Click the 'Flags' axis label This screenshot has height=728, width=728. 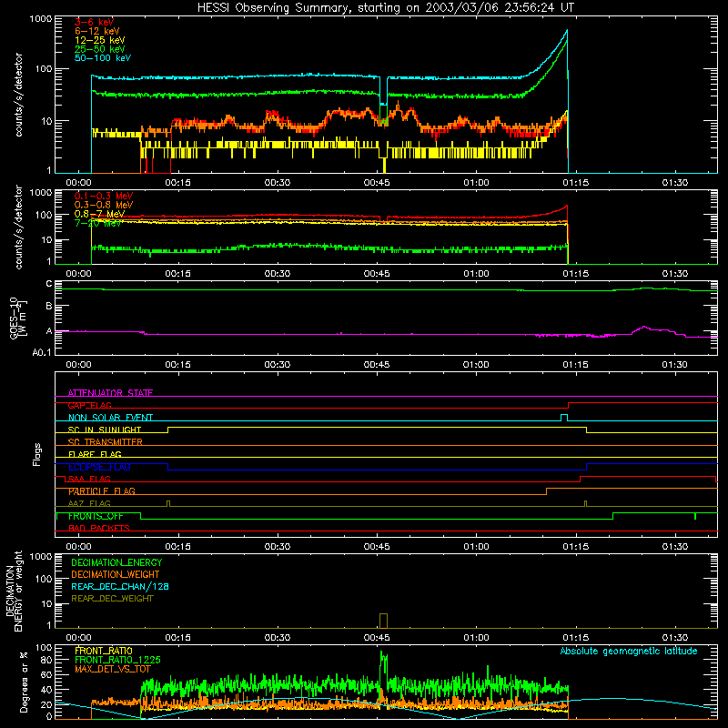click(37, 454)
